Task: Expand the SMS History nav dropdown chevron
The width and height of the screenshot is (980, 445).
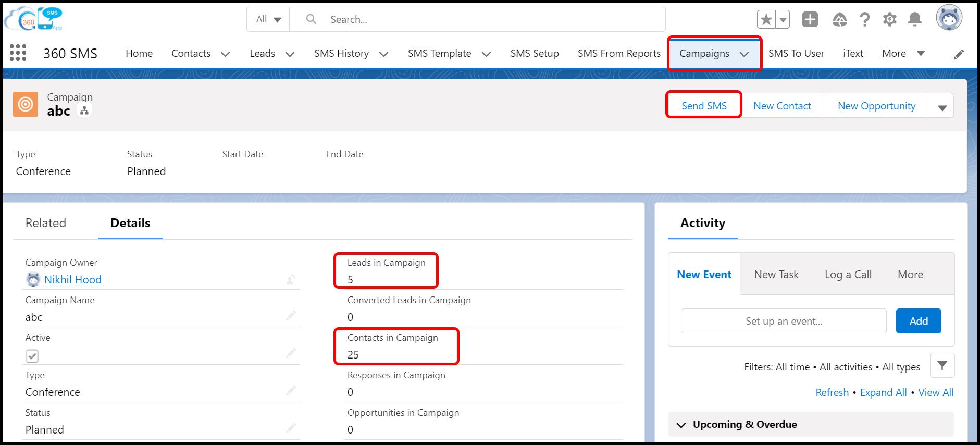Action: pyautogui.click(x=383, y=54)
